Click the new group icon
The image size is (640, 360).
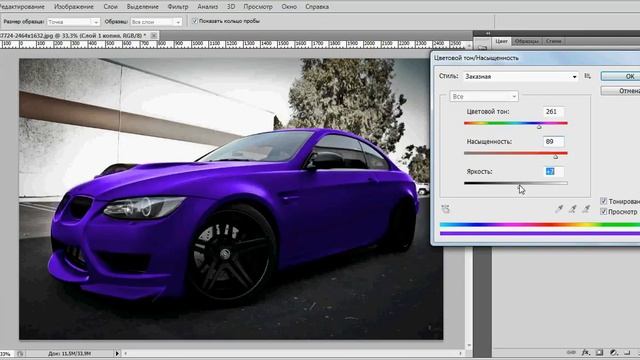coord(627,352)
